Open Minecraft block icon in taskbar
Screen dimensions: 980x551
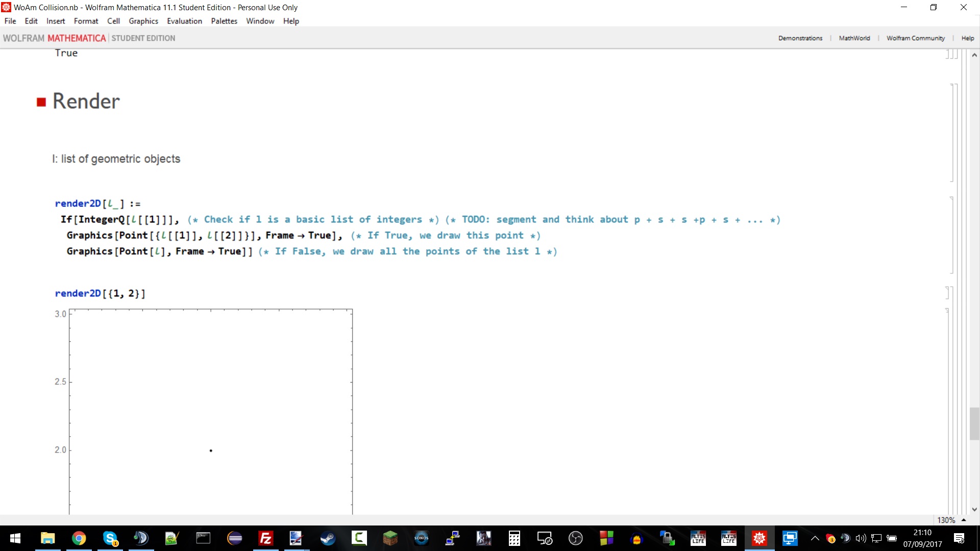pos(390,538)
